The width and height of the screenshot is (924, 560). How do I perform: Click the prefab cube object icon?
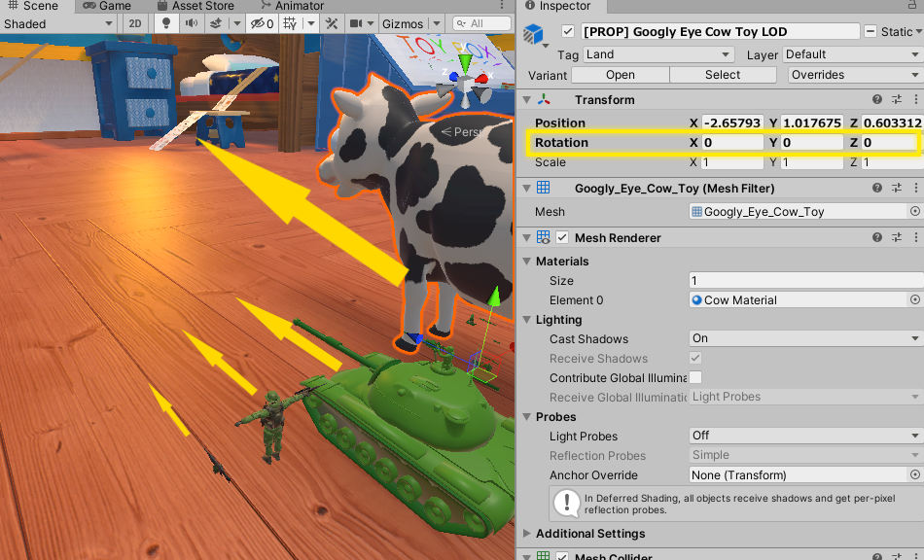[x=533, y=34]
